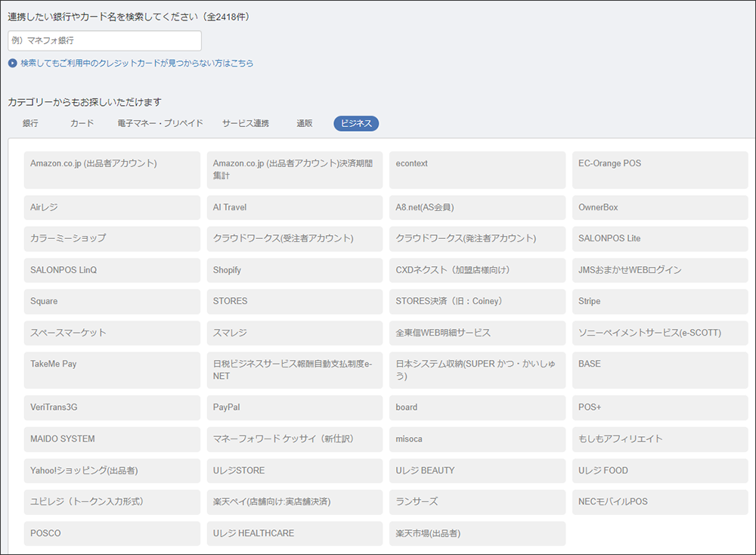Choose the POS+ service

[660, 408]
